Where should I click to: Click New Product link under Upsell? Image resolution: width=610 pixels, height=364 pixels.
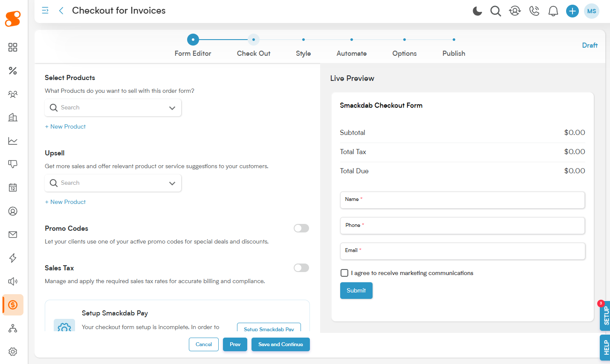point(65,202)
